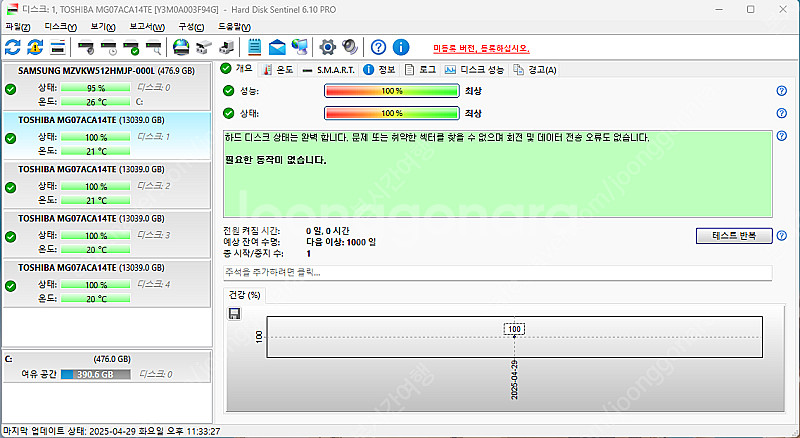Click help icon next to 성능 bar
The height and width of the screenshot is (438, 800).
pos(781,91)
